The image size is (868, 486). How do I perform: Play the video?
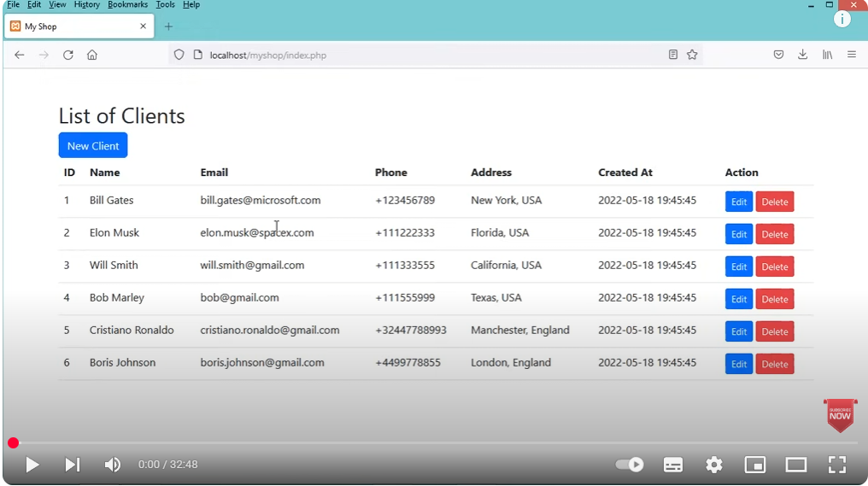[32, 465]
